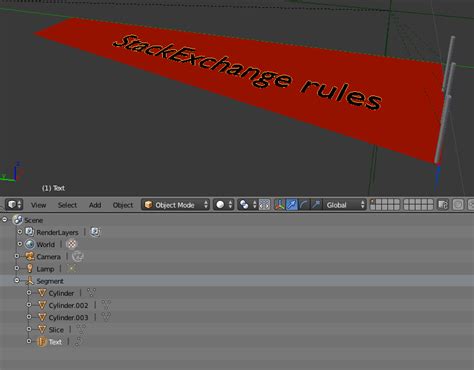474x370 pixels.
Task: Select the World label
Action: [x=45, y=244]
